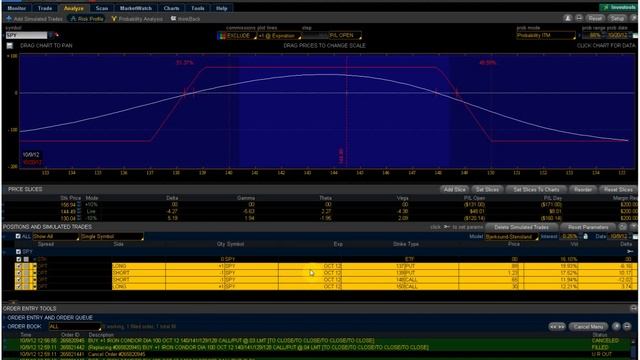
Task: Click the Interest rate field
Action: (x=569, y=236)
